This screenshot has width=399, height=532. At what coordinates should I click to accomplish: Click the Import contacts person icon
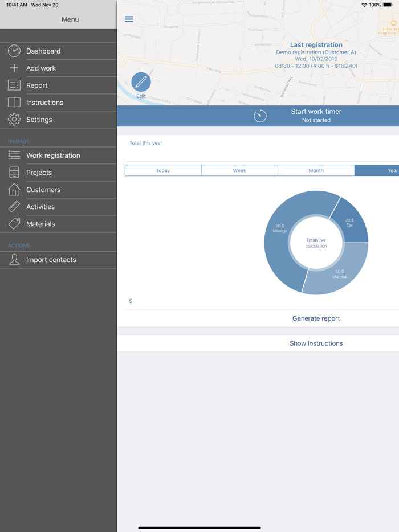pyautogui.click(x=14, y=260)
